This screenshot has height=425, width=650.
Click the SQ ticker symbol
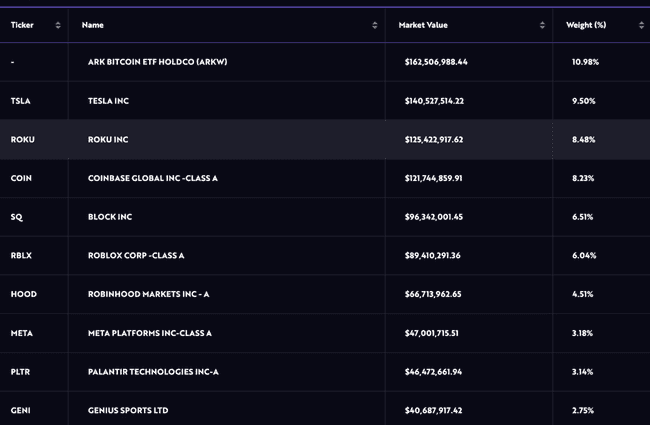[17, 217]
